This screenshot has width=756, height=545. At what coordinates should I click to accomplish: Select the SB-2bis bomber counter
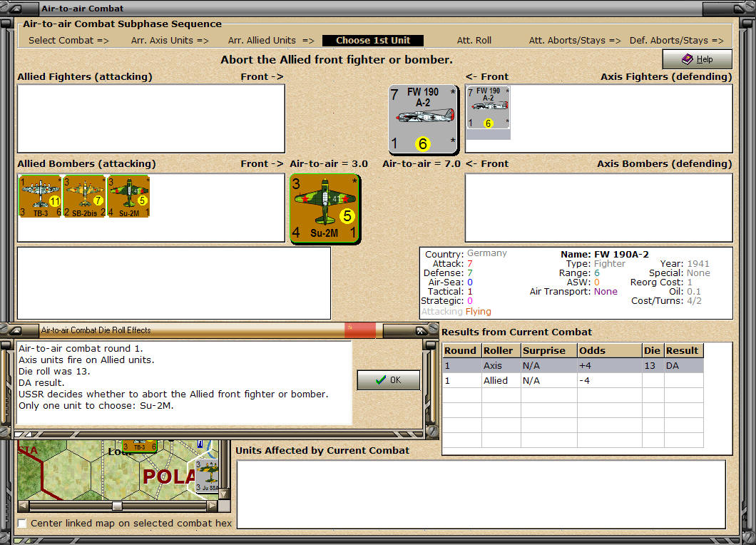[84, 196]
